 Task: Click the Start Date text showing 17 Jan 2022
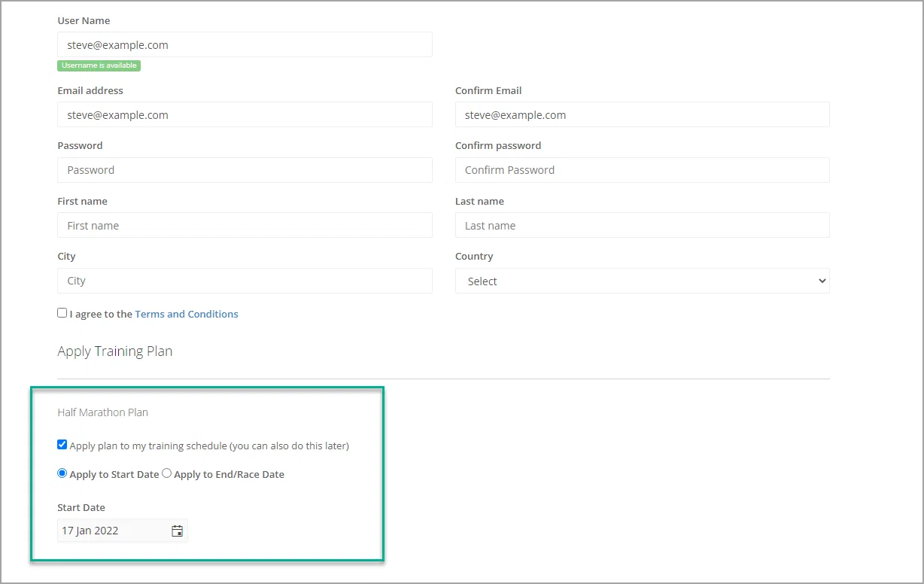(90, 531)
